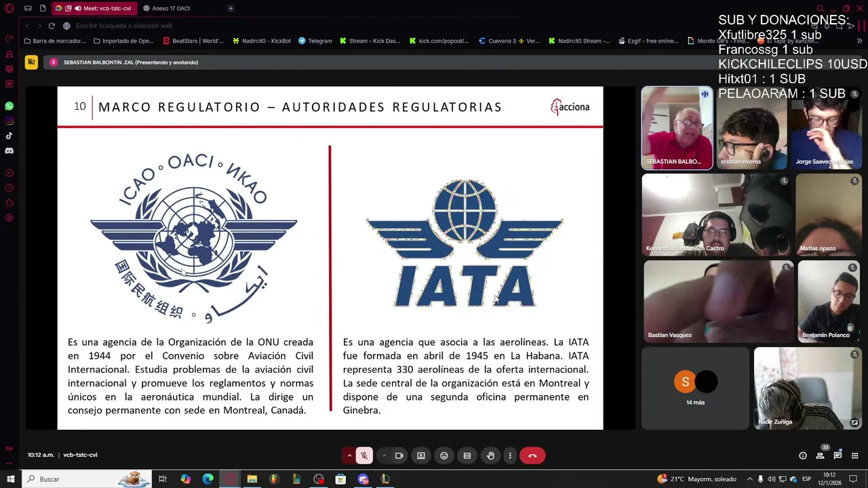Select Kenneth Brian Turisch Castro video tile
The height and width of the screenshot is (488, 868).
pos(717,214)
